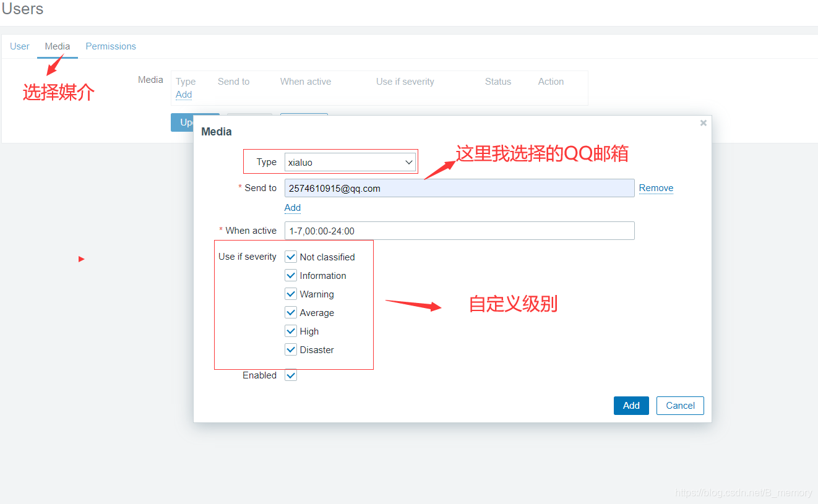Click the Action column header
Viewport: 818px width, 504px height.
point(551,82)
